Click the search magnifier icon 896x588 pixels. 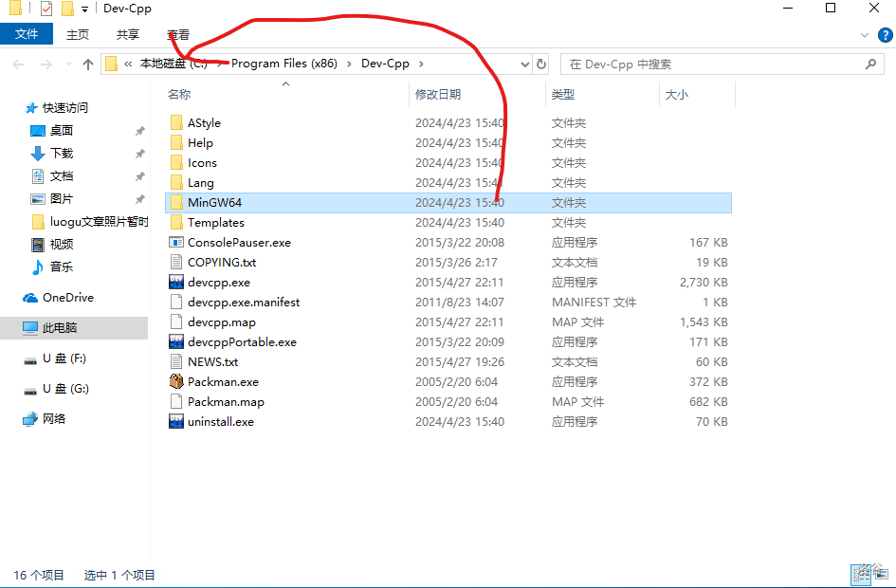(870, 64)
